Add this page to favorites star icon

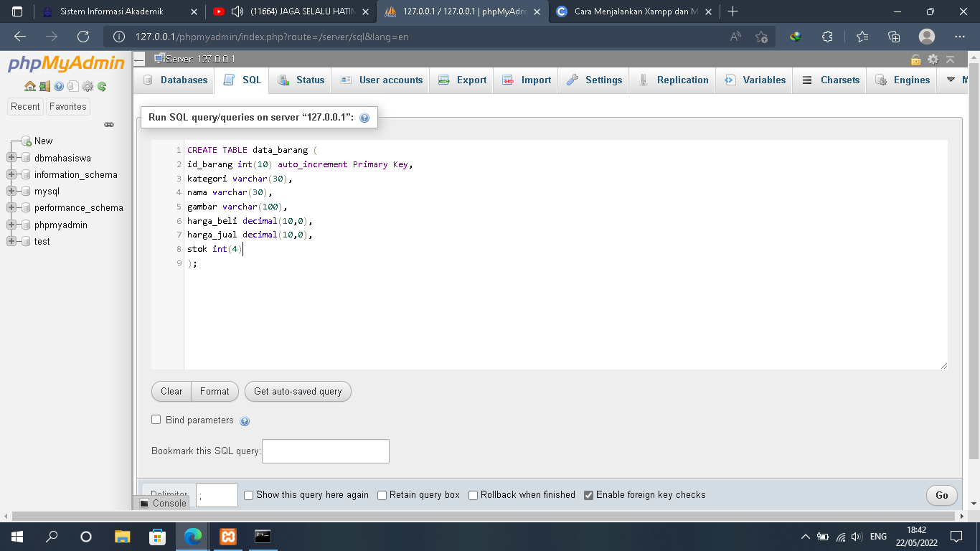click(761, 37)
